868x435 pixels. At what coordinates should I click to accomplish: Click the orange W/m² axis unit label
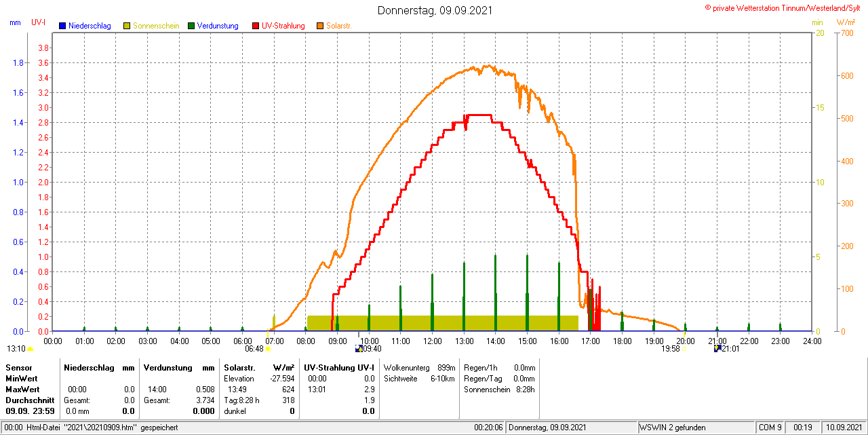pyautogui.click(x=846, y=22)
